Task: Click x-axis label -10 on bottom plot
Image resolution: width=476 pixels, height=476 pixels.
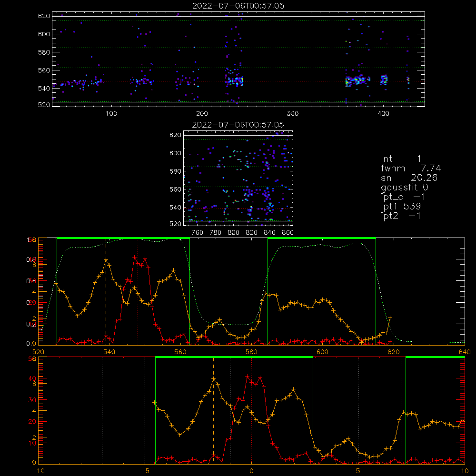Action: tap(38, 471)
